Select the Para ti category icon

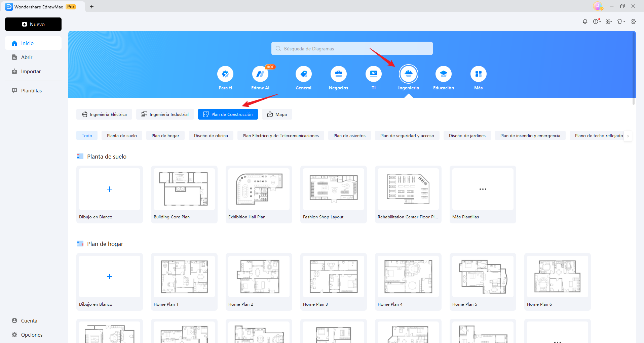click(225, 74)
